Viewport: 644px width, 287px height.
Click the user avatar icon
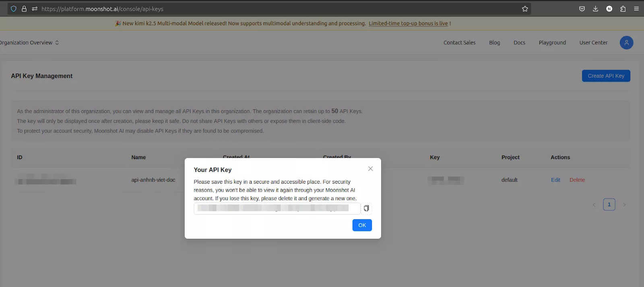tap(626, 43)
